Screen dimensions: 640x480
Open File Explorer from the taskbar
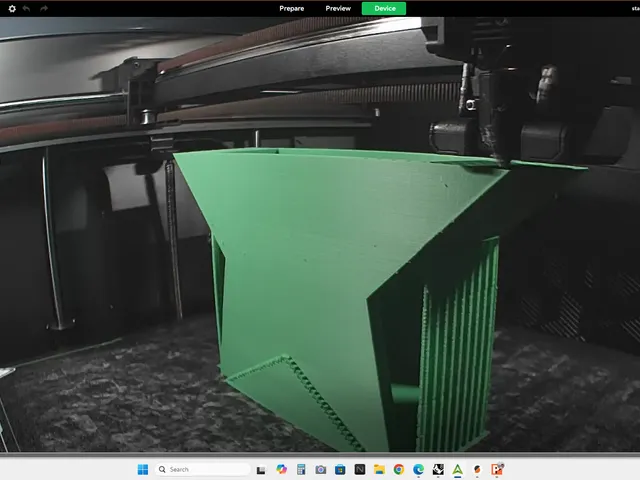click(379, 469)
